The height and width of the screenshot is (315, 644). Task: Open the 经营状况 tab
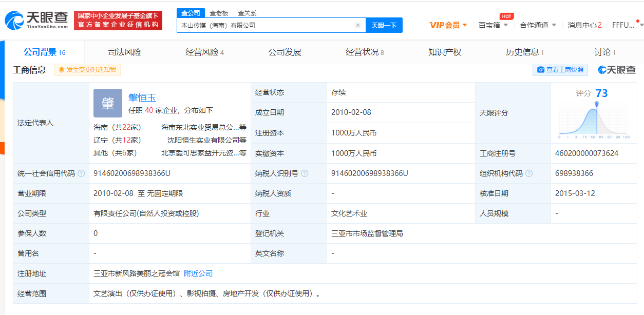(365, 52)
